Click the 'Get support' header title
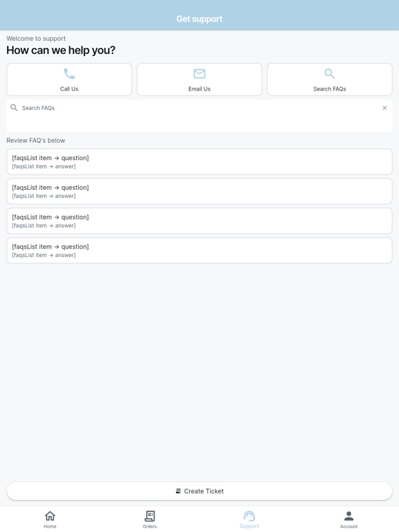This screenshot has height=532, width=399. 199,19
